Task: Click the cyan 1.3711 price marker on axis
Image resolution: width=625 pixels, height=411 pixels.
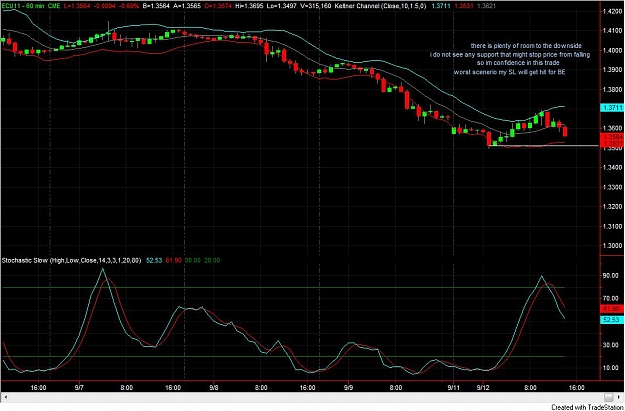Action: click(x=613, y=108)
